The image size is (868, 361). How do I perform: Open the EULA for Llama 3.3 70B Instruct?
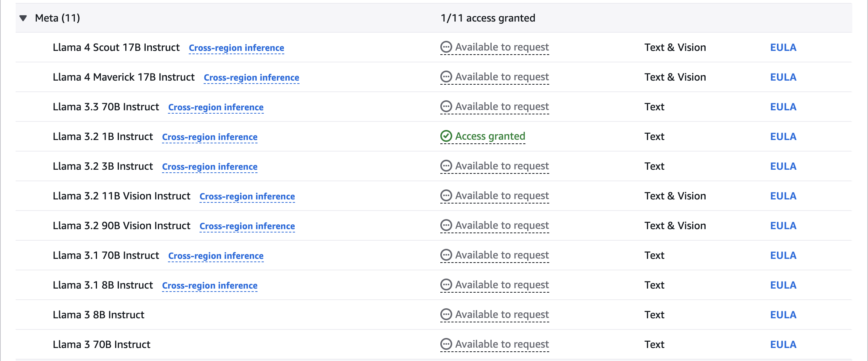pos(783,107)
